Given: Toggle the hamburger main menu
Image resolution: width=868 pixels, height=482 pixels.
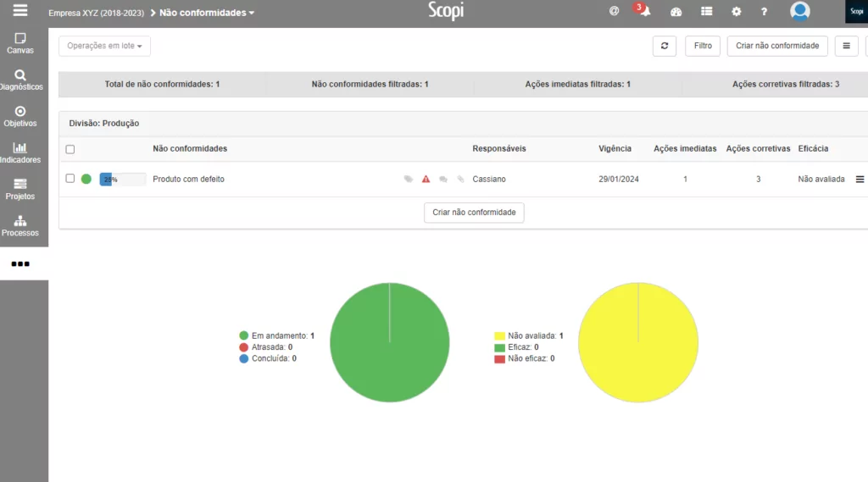Looking at the screenshot, I should pos(20,11).
